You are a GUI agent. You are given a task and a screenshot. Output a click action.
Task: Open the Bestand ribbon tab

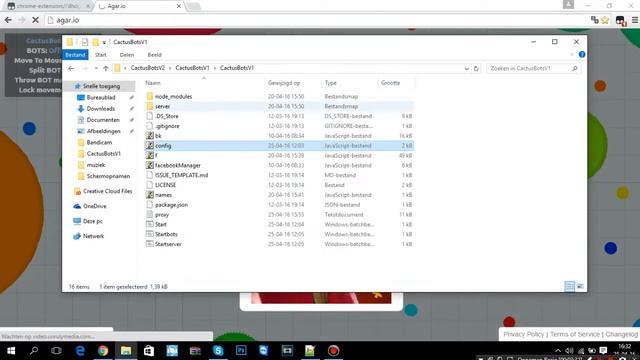tap(75, 55)
